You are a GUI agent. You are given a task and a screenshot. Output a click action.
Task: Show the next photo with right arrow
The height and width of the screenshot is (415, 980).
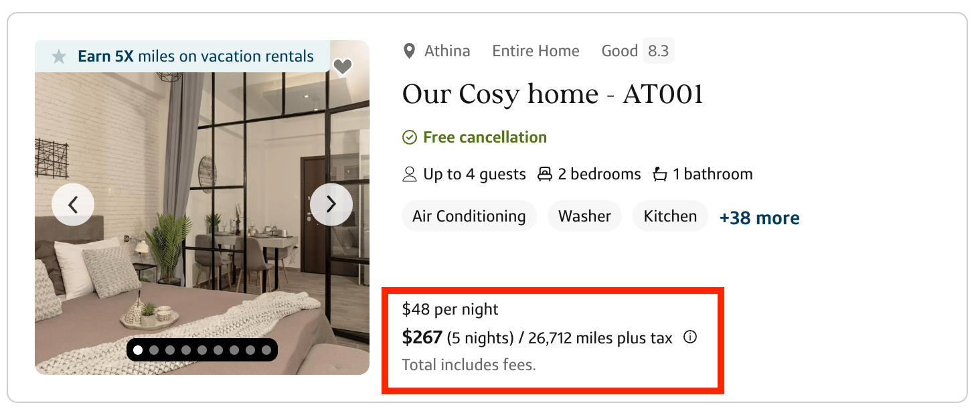[331, 204]
